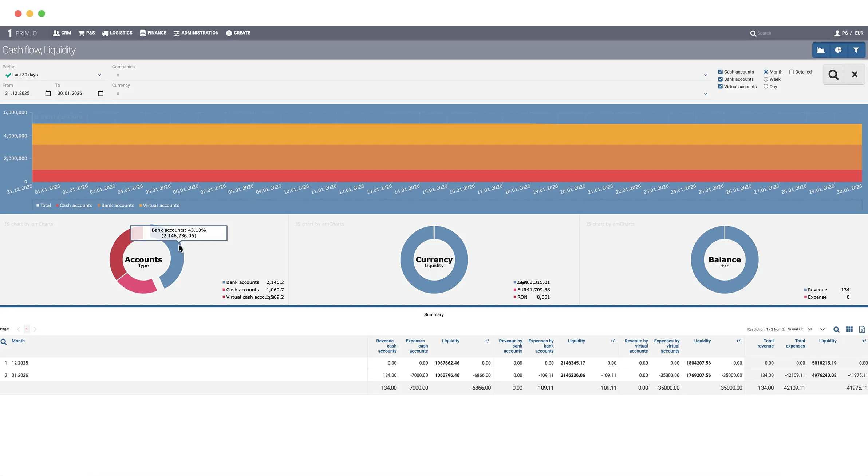The image size is (868, 476).
Task: Select the Day radio button
Action: click(766, 87)
